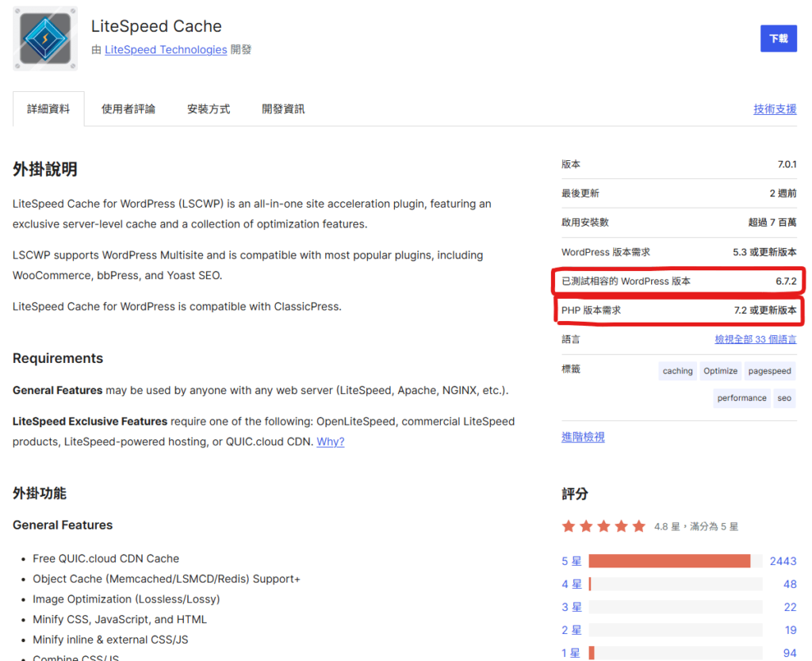Viewport: 812px width, 661px height.
Task: Click the seo tag
Action: coord(784,398)
